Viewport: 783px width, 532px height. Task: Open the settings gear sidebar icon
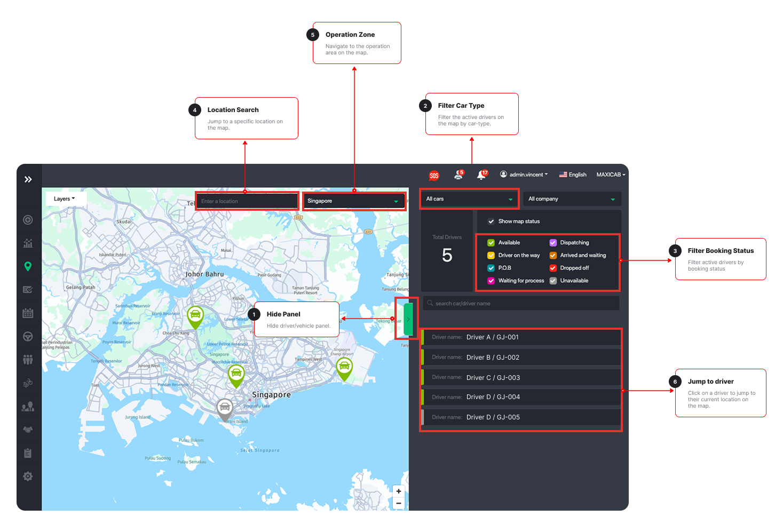click(28, 477)
